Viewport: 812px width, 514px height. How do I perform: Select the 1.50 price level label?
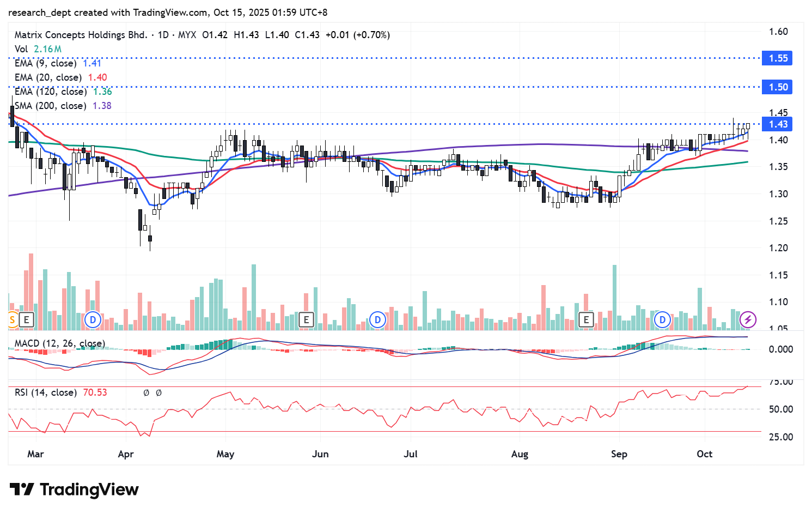[778, 87]
